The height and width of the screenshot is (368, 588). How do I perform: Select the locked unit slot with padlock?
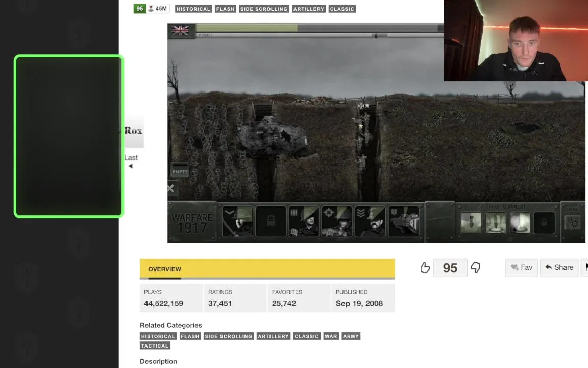(x=271, y=221)
